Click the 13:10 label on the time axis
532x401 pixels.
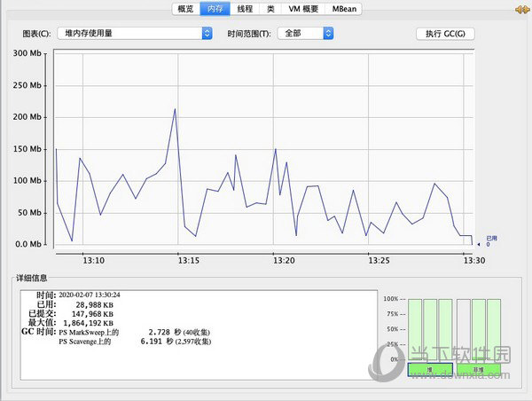(x=94, y=261)
